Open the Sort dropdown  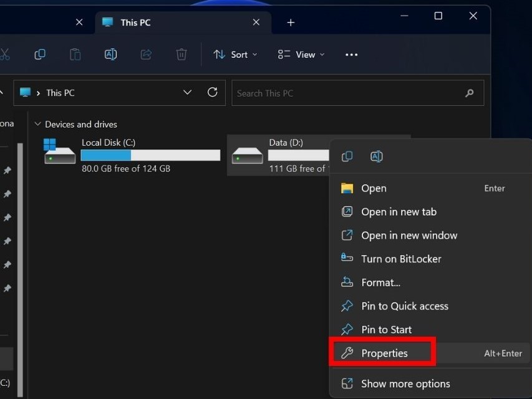point(235,54)
